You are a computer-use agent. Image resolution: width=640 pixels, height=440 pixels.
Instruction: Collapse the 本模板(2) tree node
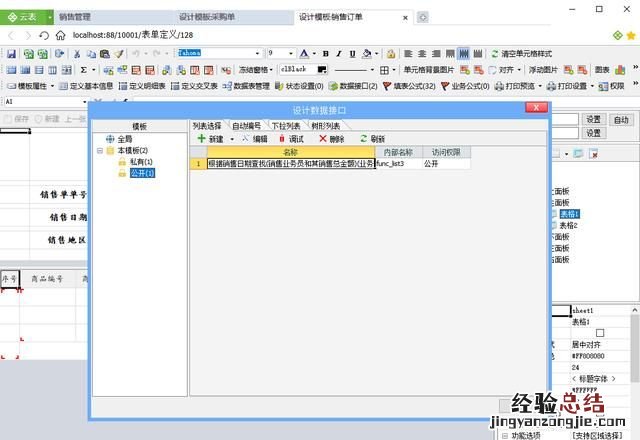coord(100,151)
